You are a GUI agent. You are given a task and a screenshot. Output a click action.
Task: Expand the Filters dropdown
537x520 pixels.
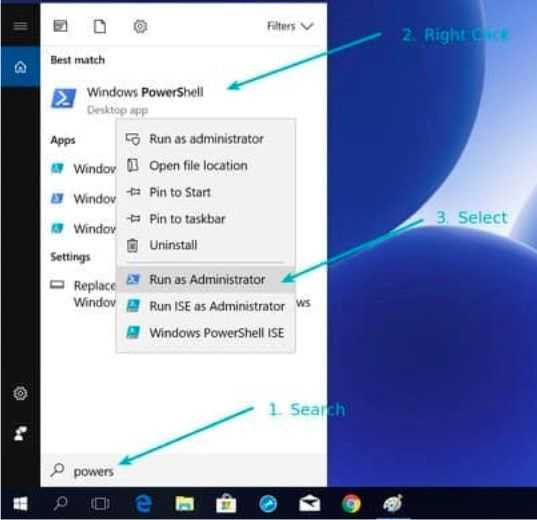(290, 26)
